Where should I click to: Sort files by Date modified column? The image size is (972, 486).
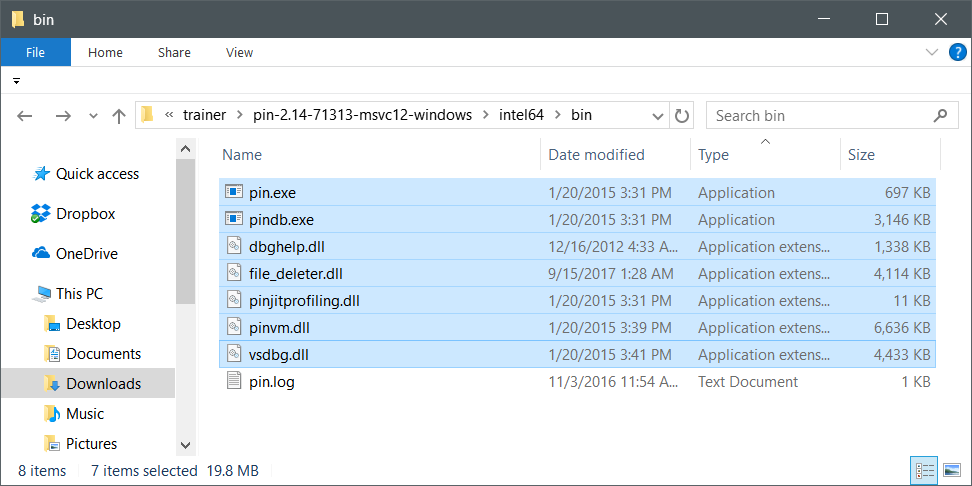[596, 155]
